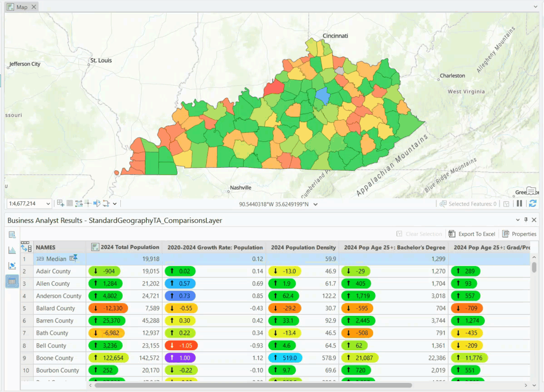Viewport: 544px width, 392px height.
Task: Toggle transpose rows and columns in table
Action: [25, 247]
